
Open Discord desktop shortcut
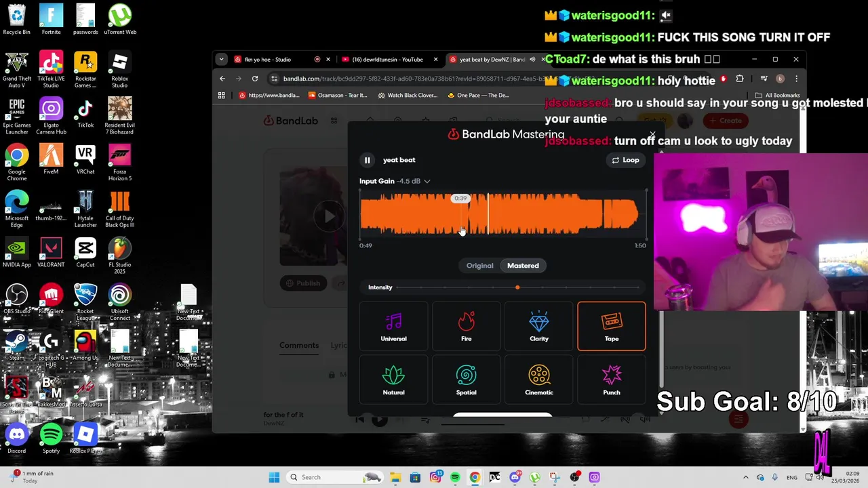(17, 439)
